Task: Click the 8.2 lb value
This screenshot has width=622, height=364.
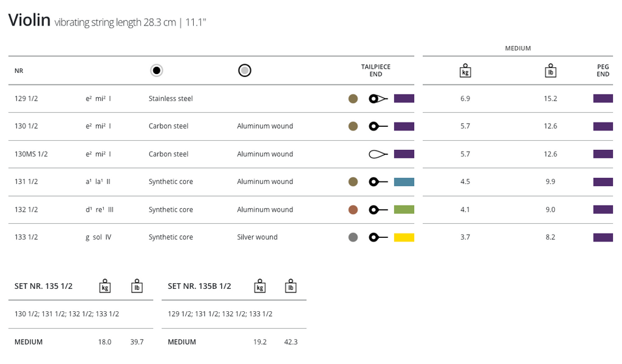Action: (x=550, y=237)
